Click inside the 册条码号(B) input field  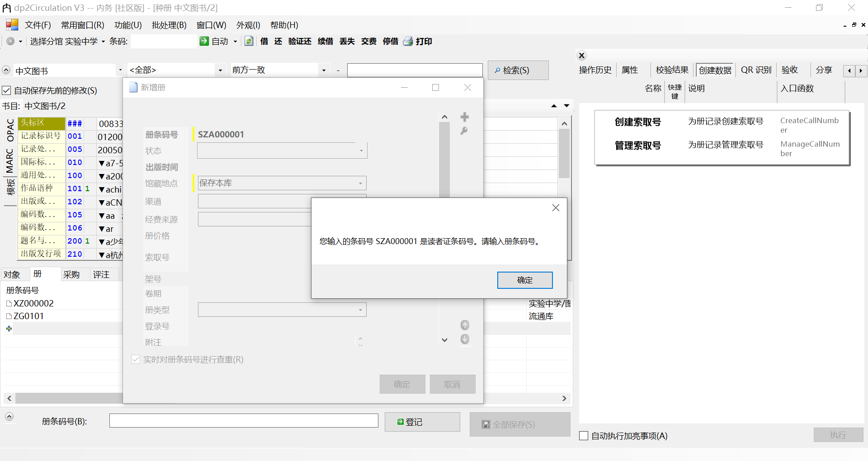coord(243,420)
